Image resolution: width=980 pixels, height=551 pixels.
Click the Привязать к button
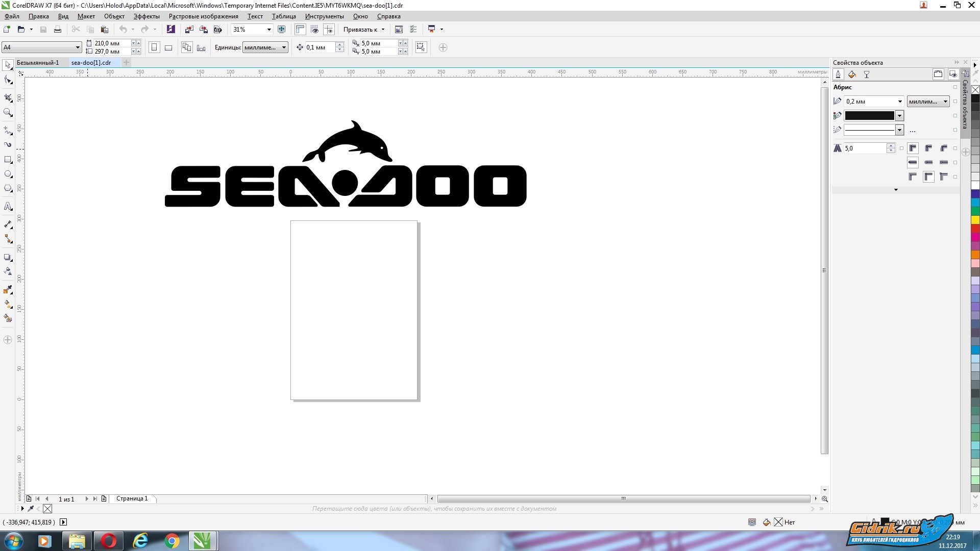pos(363,30)
